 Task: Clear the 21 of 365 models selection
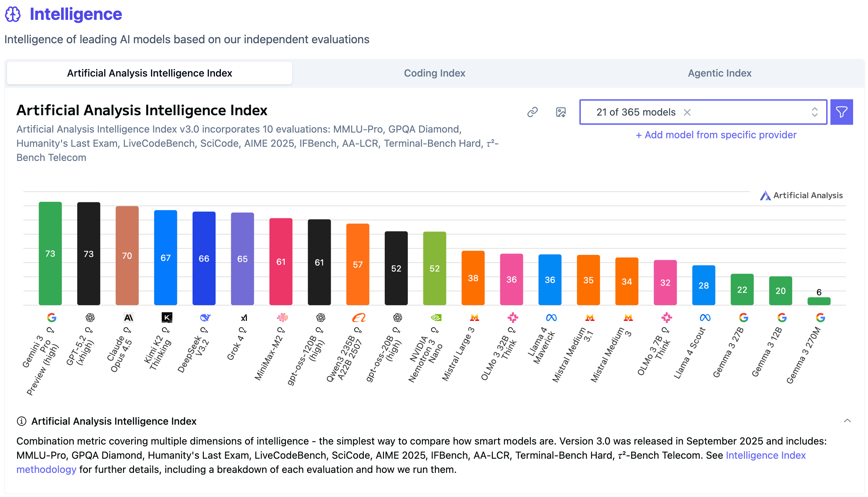[x=687, y=112]
